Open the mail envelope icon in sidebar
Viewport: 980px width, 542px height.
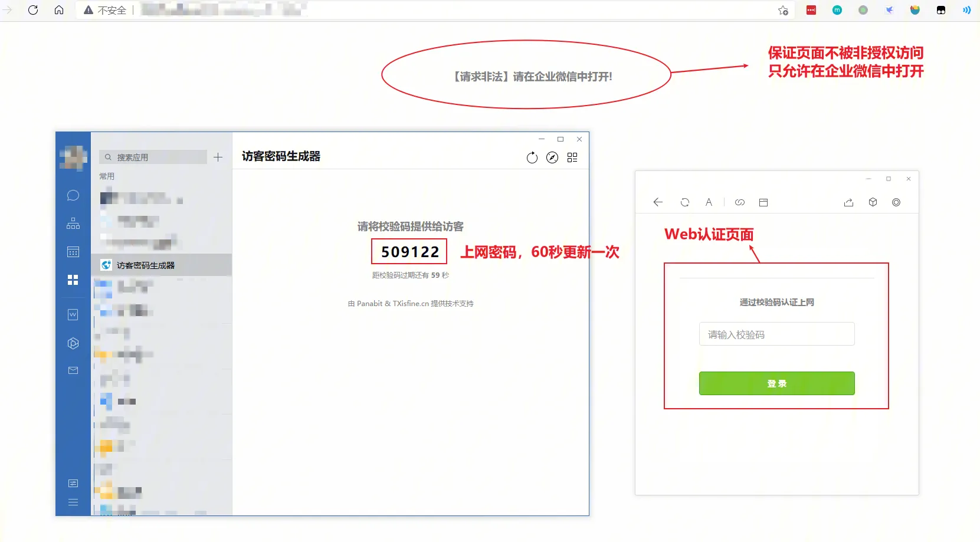tap(73, 370)
